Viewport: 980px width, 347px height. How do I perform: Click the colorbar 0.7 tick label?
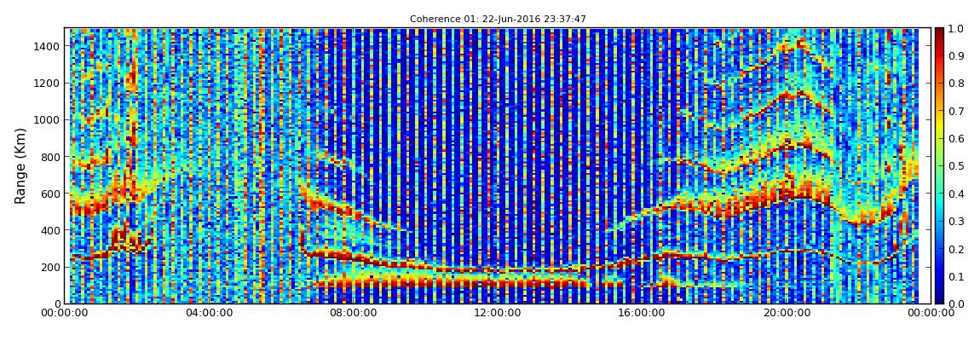955,112
